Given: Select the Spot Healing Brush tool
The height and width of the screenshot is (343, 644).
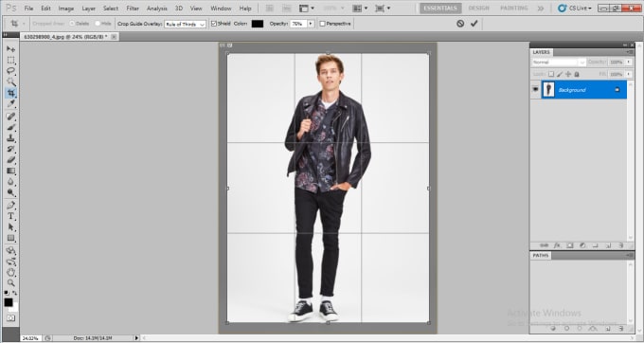Looking at the screenshot, I should click(x=10, y=117).
